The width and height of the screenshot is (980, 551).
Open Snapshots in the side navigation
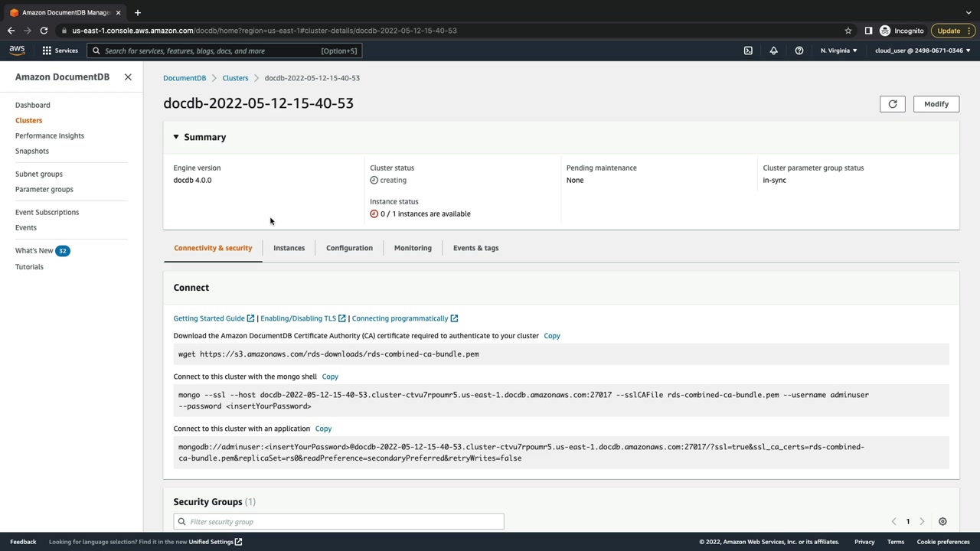click(x=32, y=151)
